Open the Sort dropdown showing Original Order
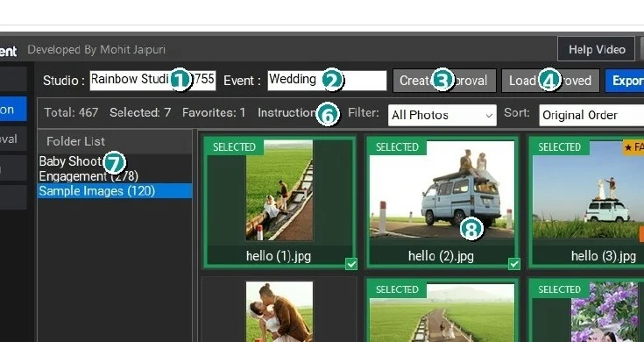Screen dimensions: 644x342 [x=591, y=115]
